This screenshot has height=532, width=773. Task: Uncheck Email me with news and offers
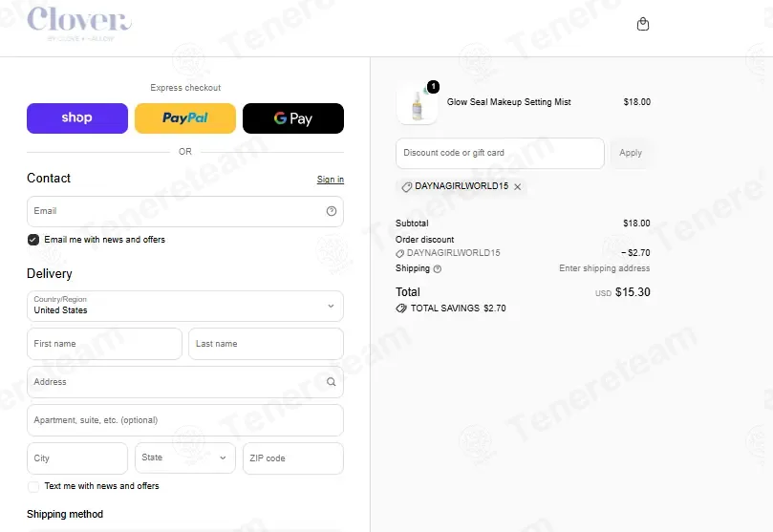pyautogui.click(x=33, y=240)
